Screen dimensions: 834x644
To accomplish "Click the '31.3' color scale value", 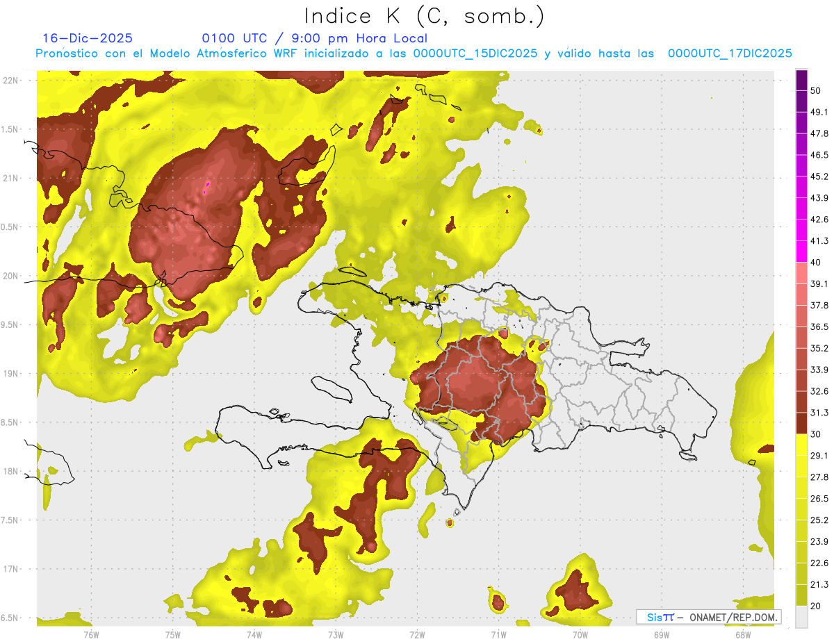I will point(819,413).
